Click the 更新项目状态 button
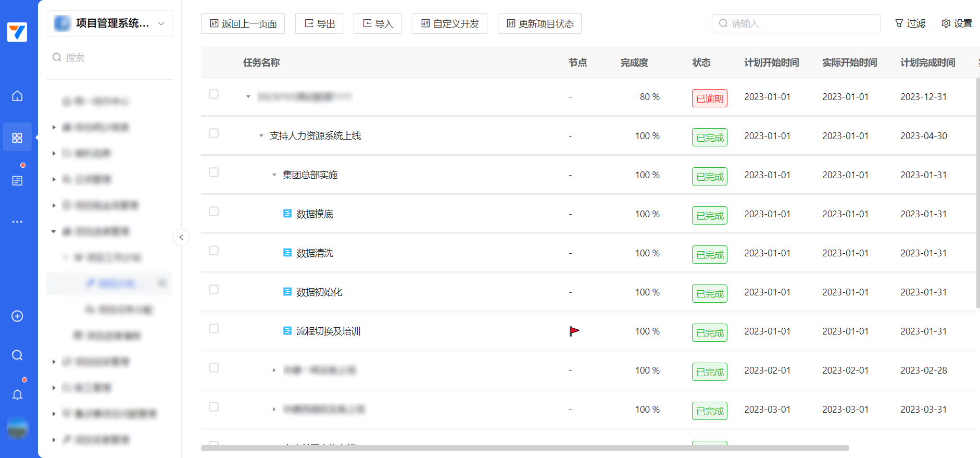The height and width of the screenshot is (458, 980). [x=539, y=23]
